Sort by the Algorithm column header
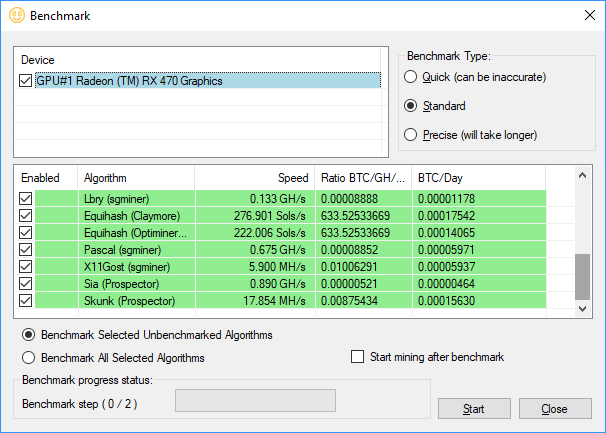Viewport: 606px width, 433px height. 136,178
